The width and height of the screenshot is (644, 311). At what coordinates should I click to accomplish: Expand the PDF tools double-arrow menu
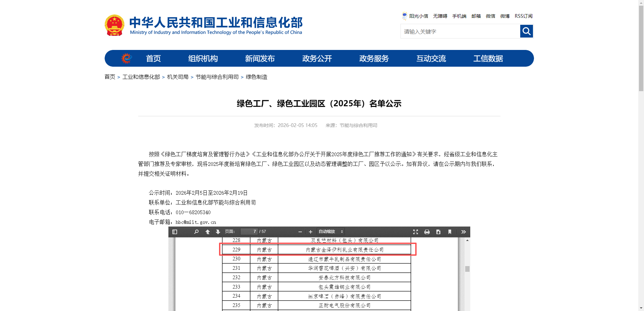point(464,232)
